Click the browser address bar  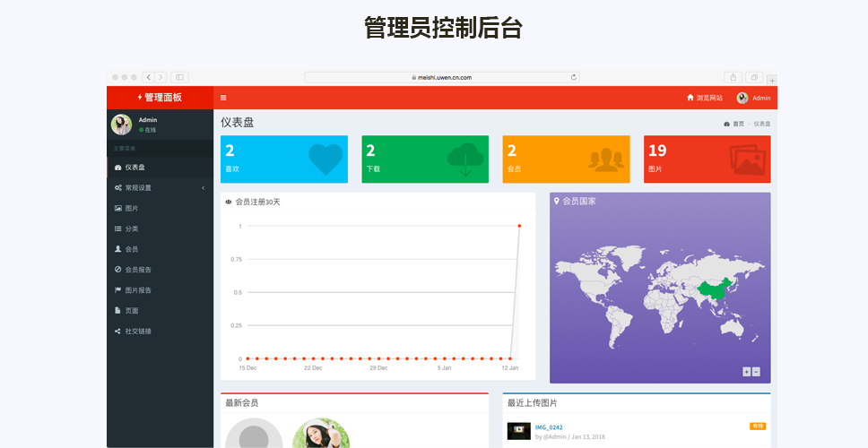click(x=441, y=77)
